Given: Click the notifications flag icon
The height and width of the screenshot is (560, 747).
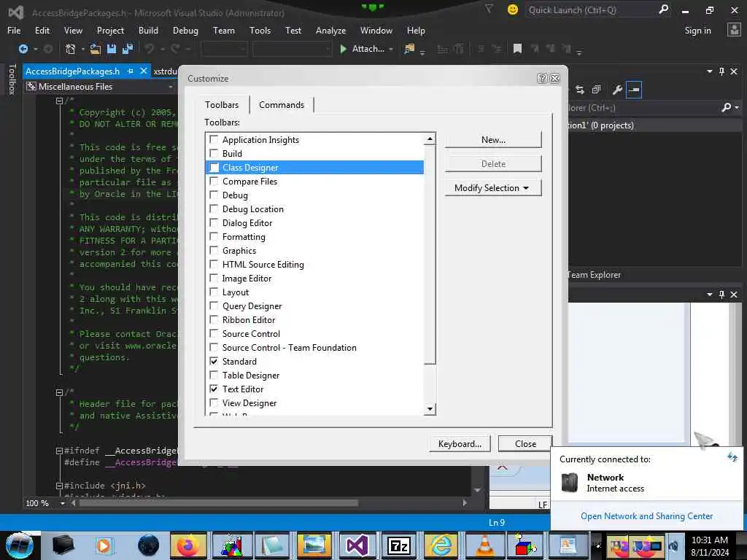Looking at the screenshot, I should coord(489,9).
